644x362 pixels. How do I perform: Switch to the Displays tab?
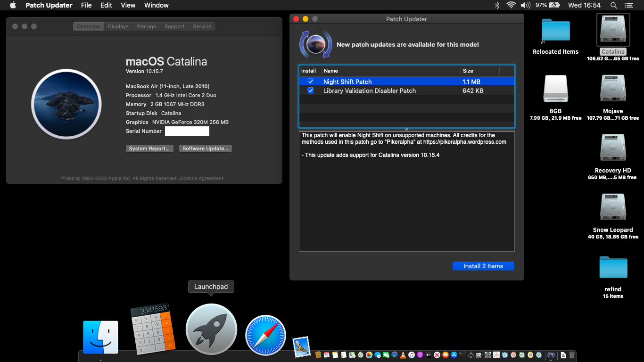[x=118, y=26]
